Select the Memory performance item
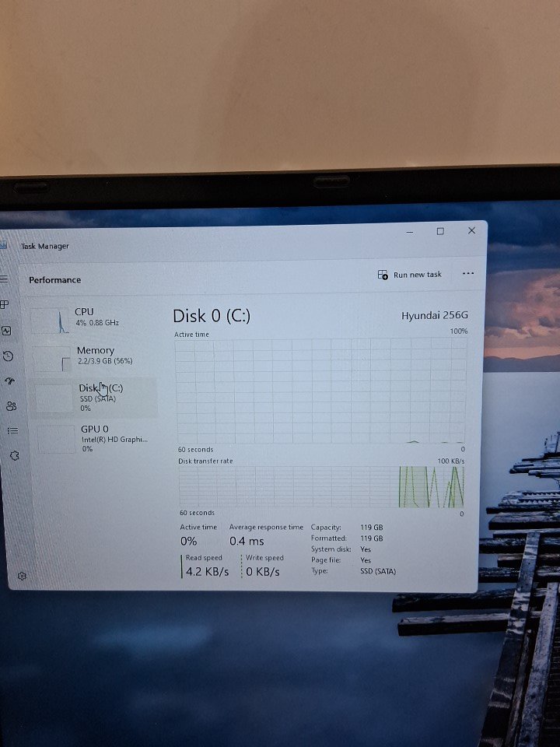 tap(93, 356)
